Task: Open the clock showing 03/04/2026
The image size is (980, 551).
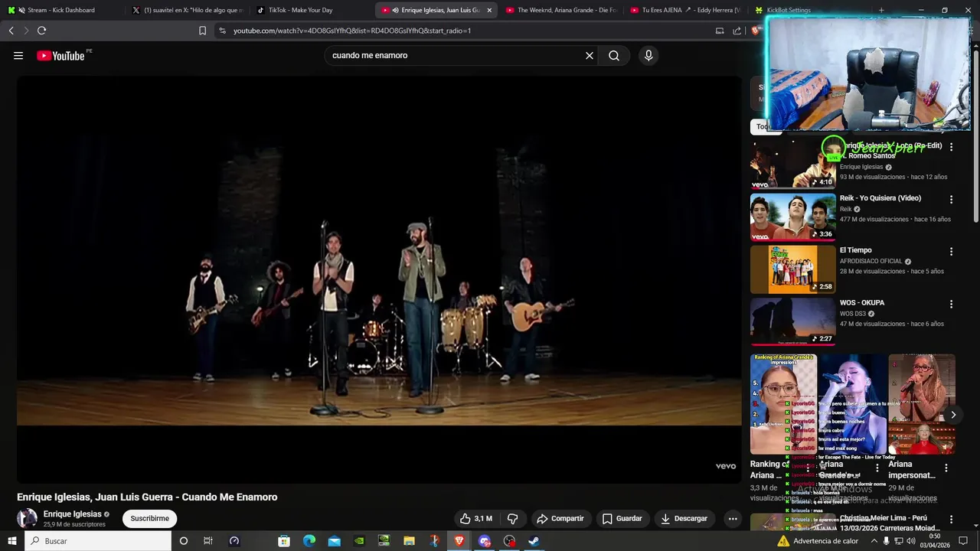Action: (934, 541)
